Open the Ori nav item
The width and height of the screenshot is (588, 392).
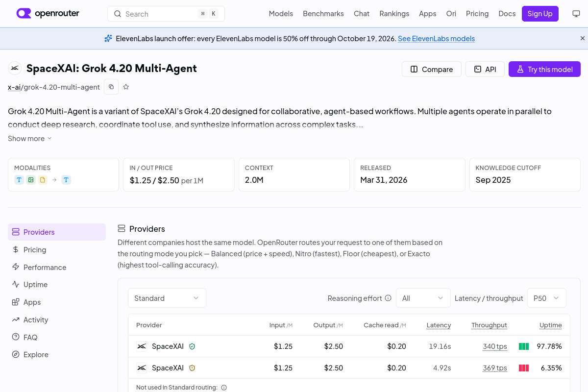[x=451, y=14]
